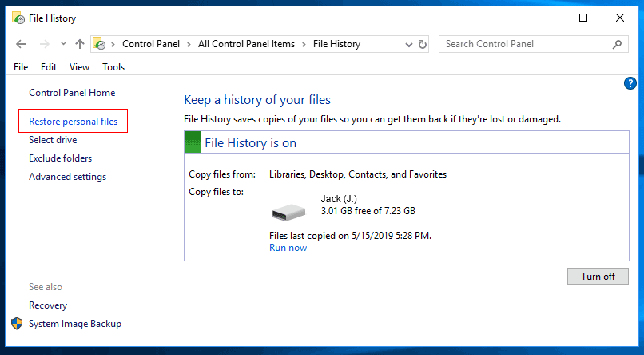The width and height of the screenshot is (644, 355).
Task: Open Exclude folders settings
Action: [61, 158]
